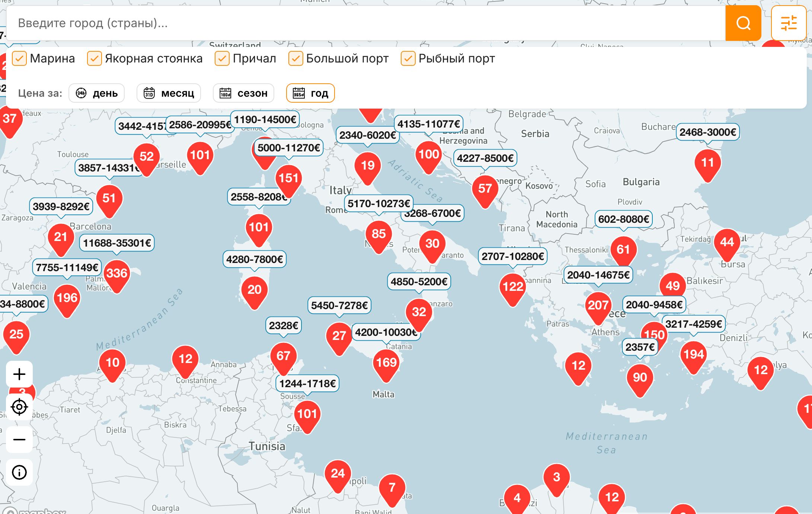Click the 169 cluster marker near Catania

386,365
